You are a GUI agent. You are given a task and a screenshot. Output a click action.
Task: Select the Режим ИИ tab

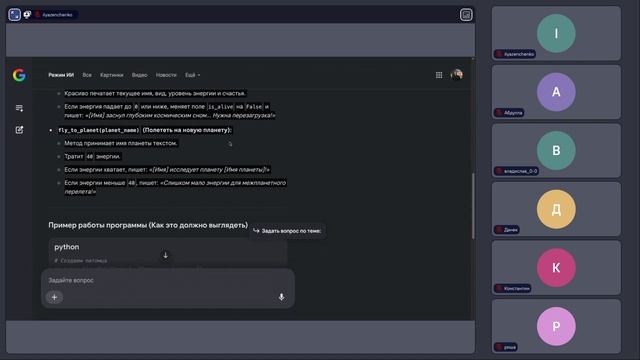61,75
